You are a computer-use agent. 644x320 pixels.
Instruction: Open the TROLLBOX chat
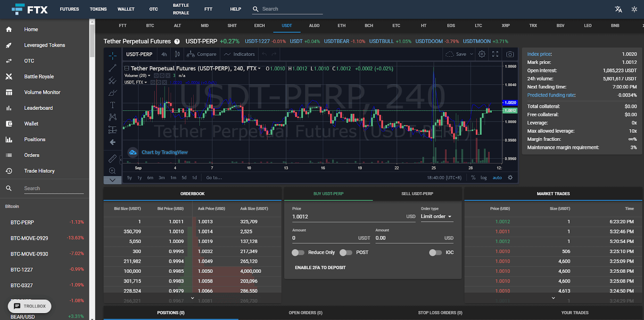tap(30, 306)
